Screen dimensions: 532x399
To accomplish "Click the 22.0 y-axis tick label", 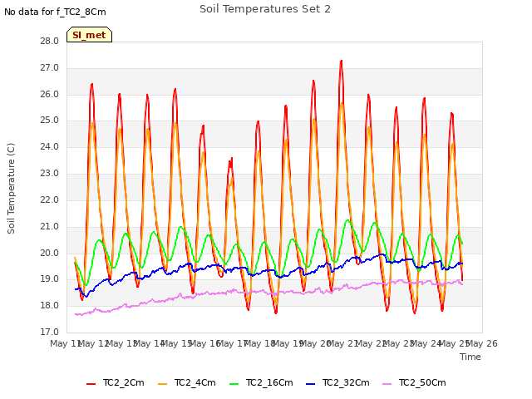I will (50, 199).
